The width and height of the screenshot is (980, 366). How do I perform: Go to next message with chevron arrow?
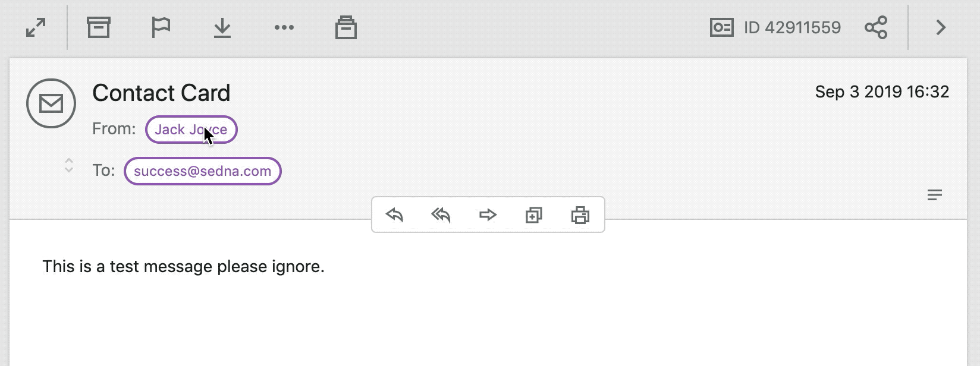941,27
